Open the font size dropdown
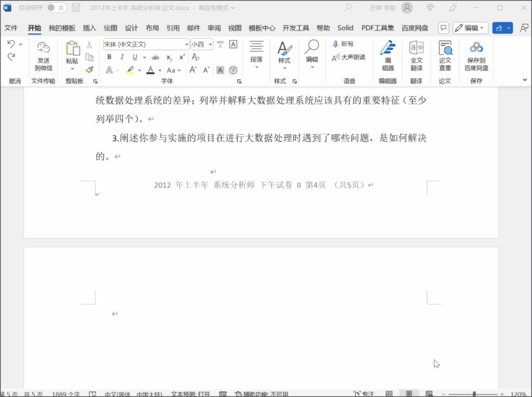The width and height of the screenshot is (532, 397). click(210, 44)
